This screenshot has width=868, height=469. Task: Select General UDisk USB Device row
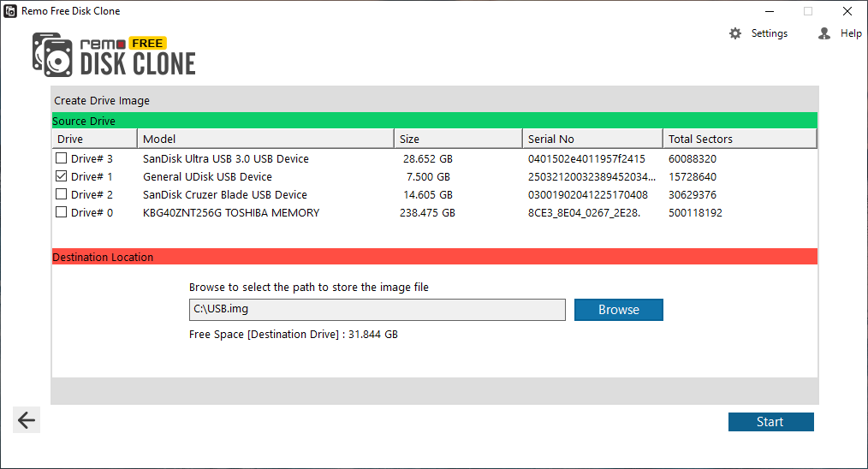(x=435, y=176)
